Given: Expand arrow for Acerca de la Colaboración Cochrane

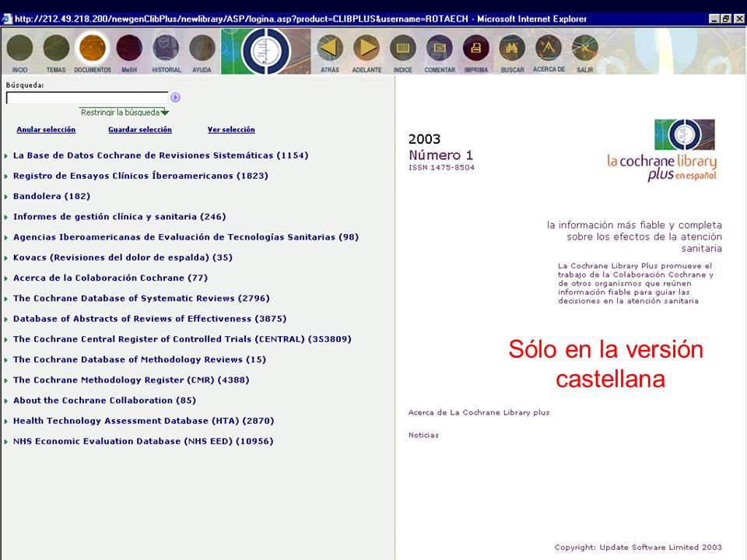Looking at the screenshot, I should click(x=6, y=278).
